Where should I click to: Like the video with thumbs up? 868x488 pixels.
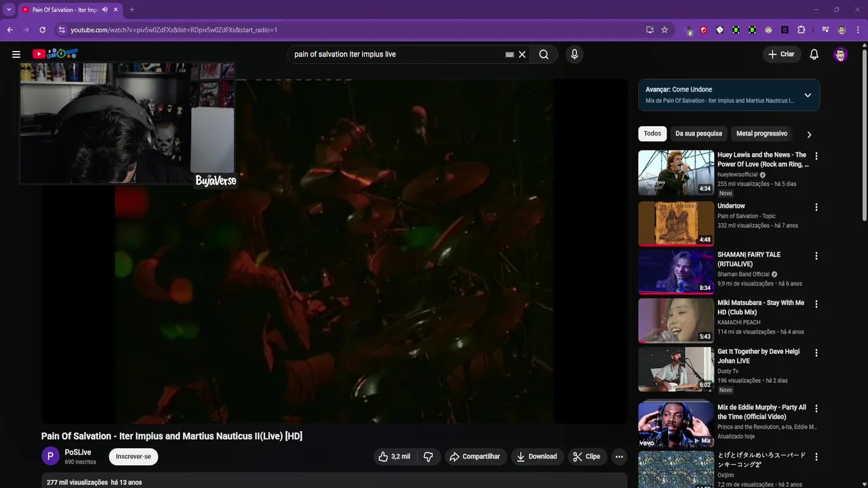click(395, 457)
